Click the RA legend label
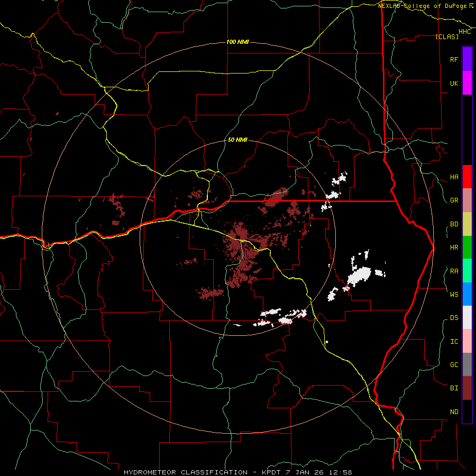Image resolution: width=476 pixels, height=476 pixels. 454,271
